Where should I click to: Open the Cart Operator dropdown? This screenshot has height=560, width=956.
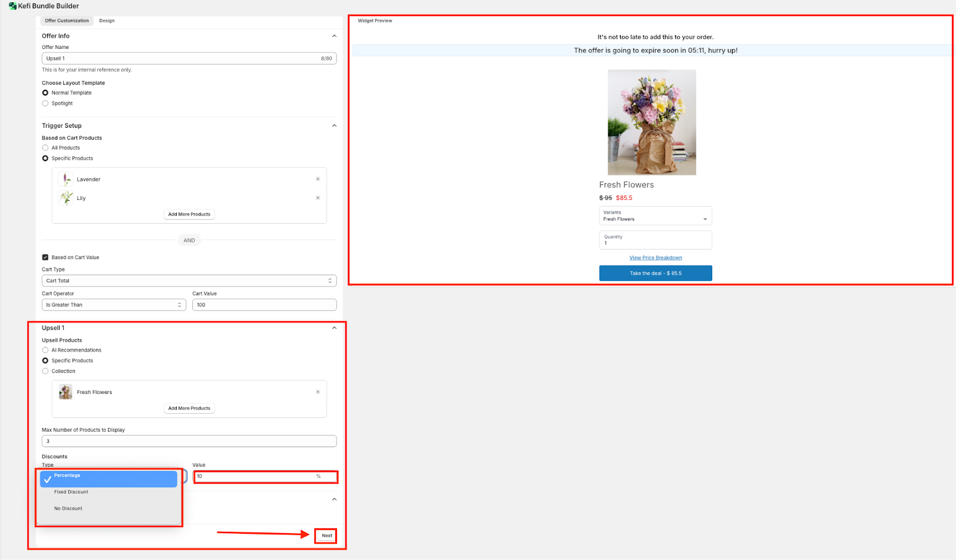click(x=114, y=305)
